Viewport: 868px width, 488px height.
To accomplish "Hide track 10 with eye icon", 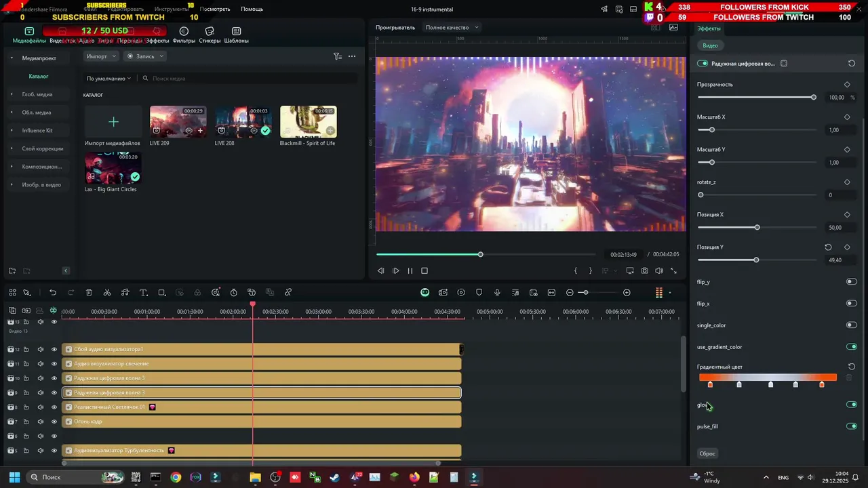I will [x=54, y=378].
